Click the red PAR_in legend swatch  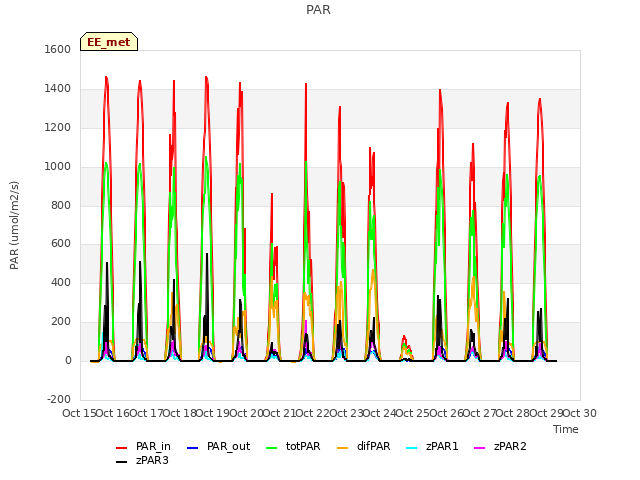122,448
